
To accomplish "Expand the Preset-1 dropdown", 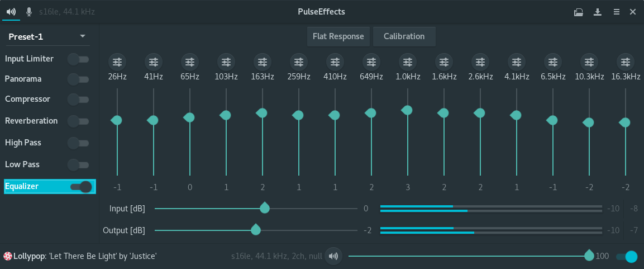I will (48, 36).
